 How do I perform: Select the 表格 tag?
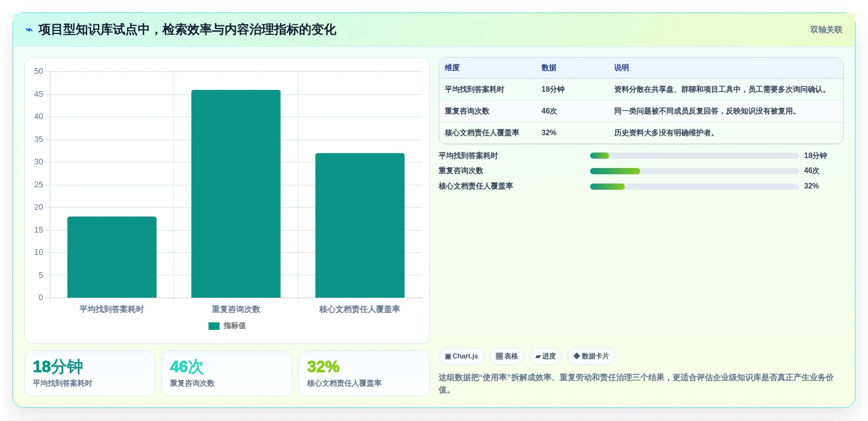point(507,357)
